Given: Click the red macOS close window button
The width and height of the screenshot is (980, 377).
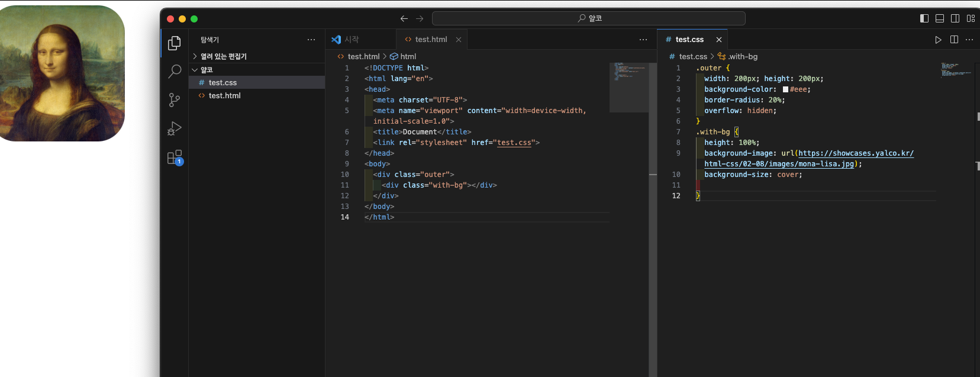Looking at the screenshot, I should click(x=170, y=19).
